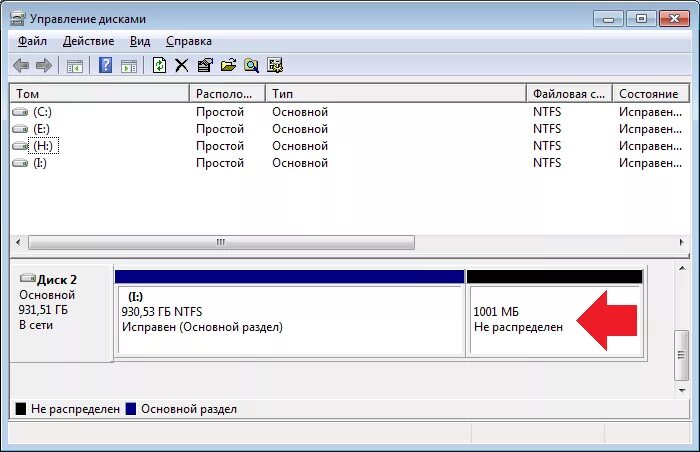Select volume (H:) in the list
The image size is (700, 452).
[43, 146]
